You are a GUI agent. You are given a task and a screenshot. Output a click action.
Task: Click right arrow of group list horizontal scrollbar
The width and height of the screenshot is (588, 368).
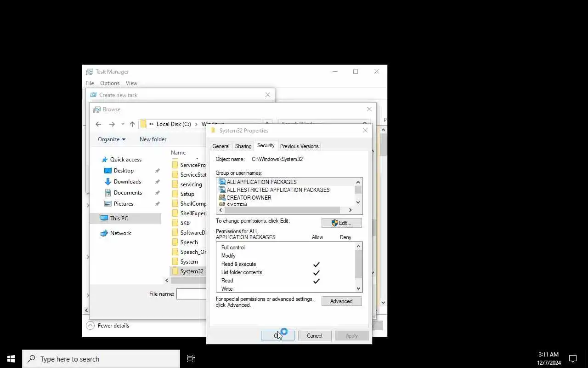click(x=350, y=210)
